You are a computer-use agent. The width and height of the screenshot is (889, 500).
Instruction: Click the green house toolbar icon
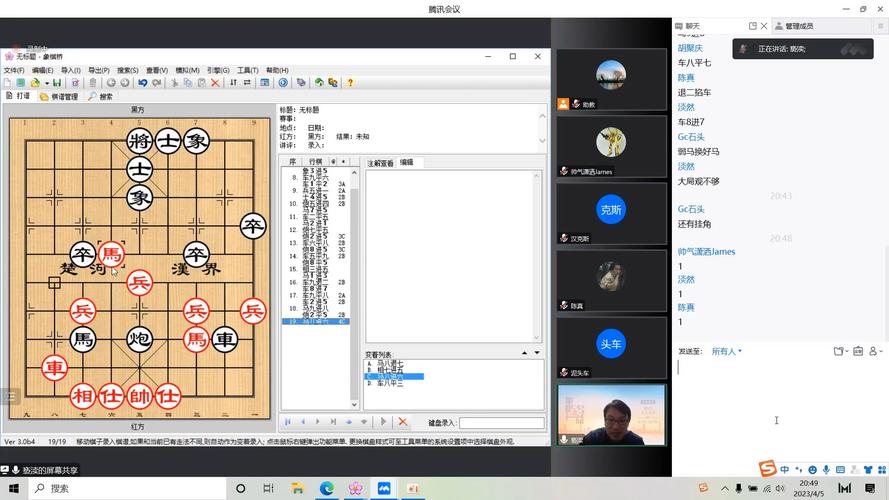point(319,83)
